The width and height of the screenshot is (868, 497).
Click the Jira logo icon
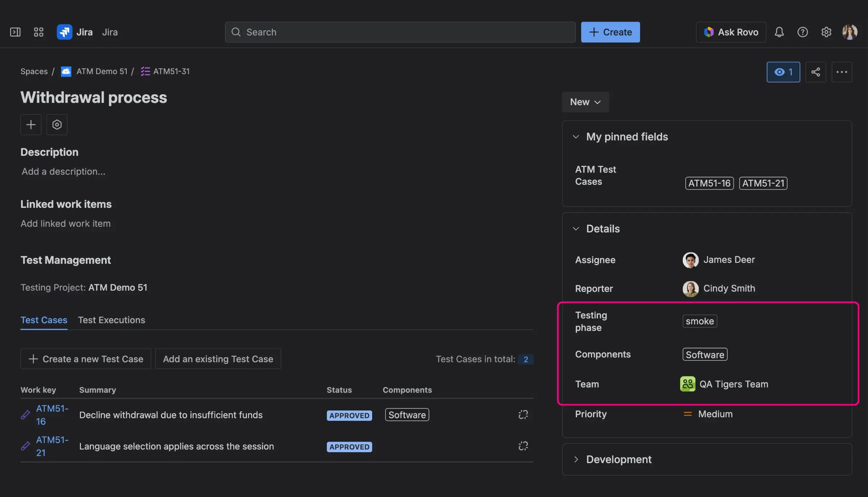click(x=65, y=32)
